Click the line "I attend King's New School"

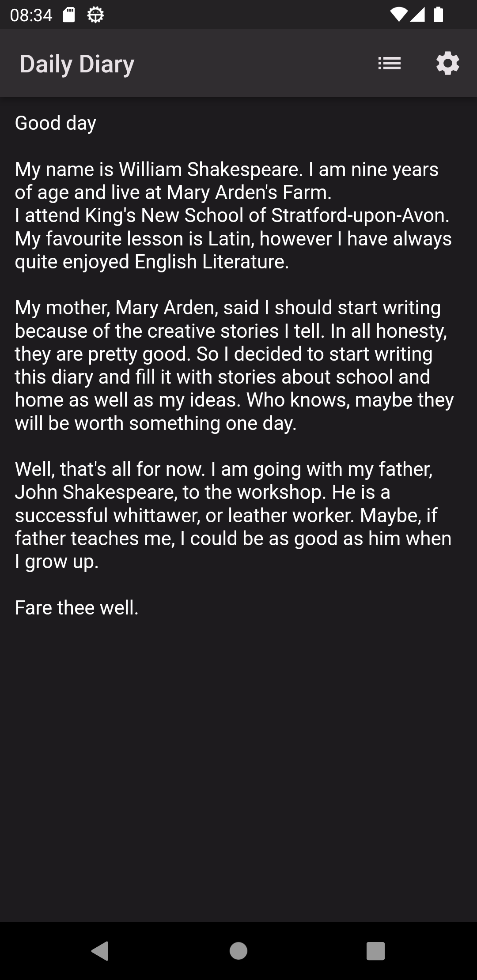[x=232, y=215]
